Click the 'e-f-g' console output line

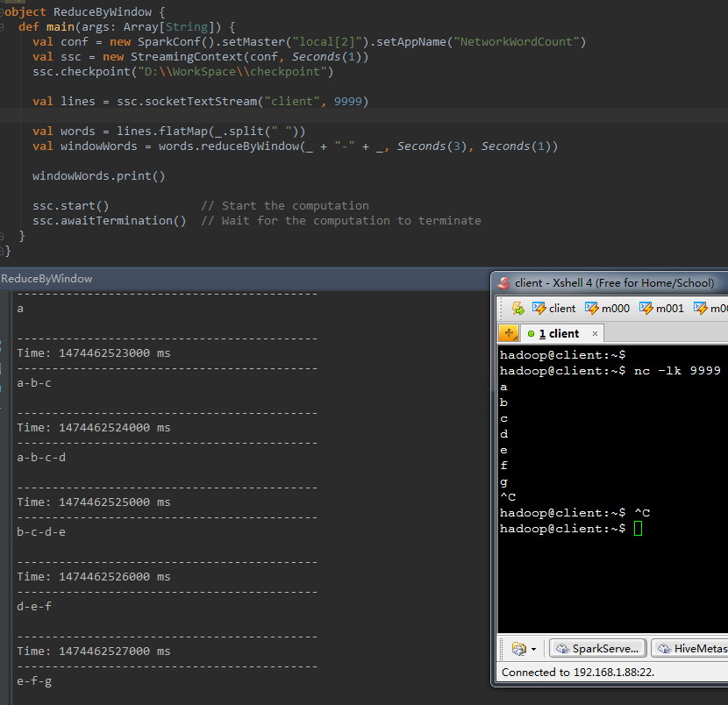pyautogui.click(x=34, y=681)
